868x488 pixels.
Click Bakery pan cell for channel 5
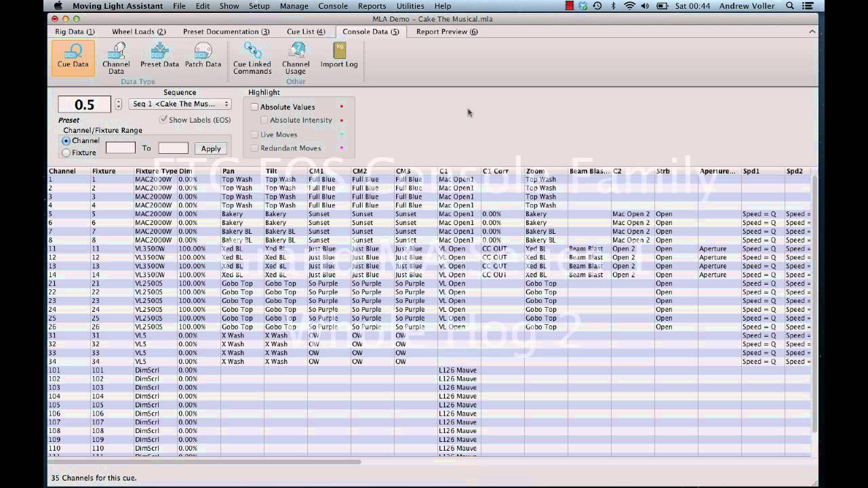coord(242,214)
